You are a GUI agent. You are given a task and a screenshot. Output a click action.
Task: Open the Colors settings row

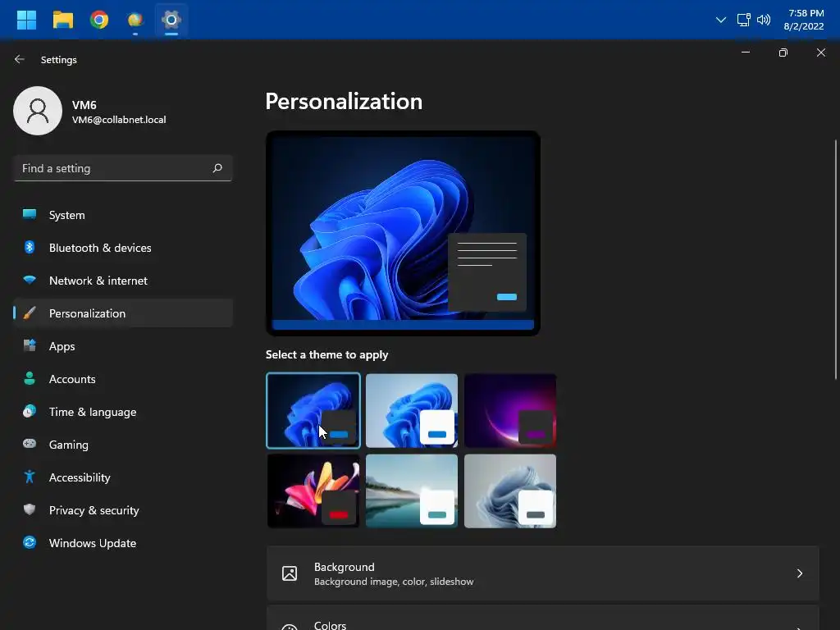[543, 618]
